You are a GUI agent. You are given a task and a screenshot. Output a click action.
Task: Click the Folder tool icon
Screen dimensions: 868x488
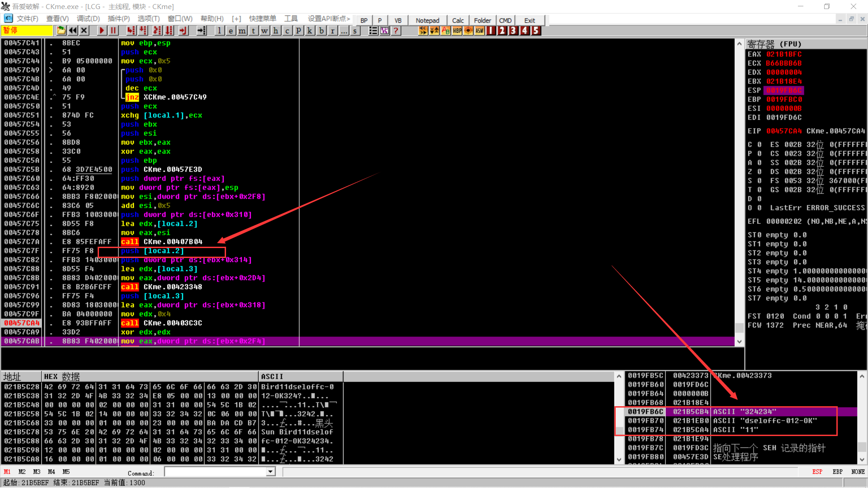coord(481,20)
